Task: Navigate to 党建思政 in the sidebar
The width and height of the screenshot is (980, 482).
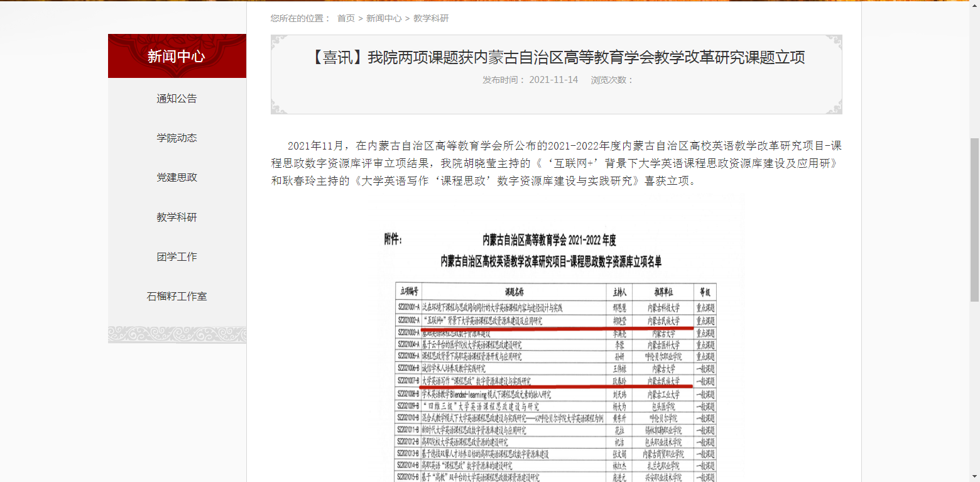Action: tap(177, 178)
